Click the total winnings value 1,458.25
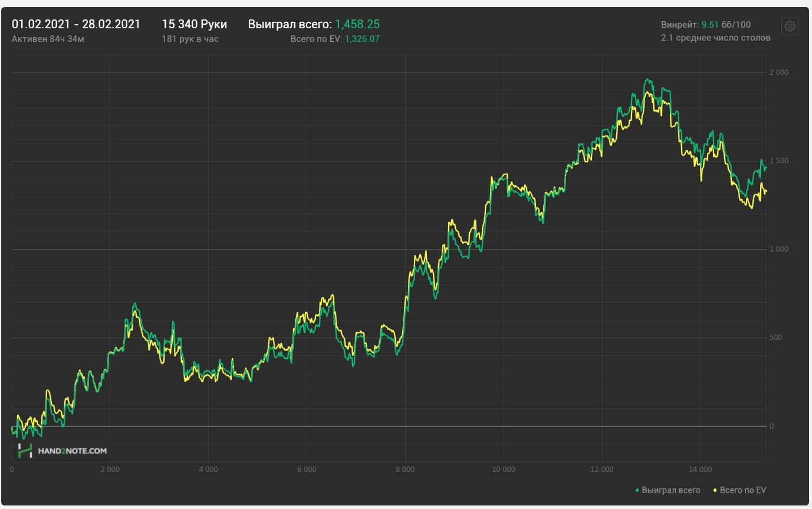 357,24
